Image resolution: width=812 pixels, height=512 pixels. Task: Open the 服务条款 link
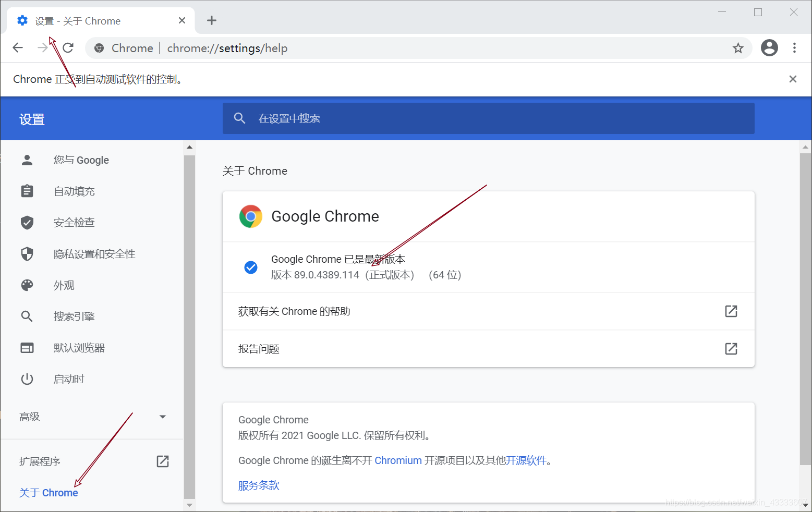point(259,485)
